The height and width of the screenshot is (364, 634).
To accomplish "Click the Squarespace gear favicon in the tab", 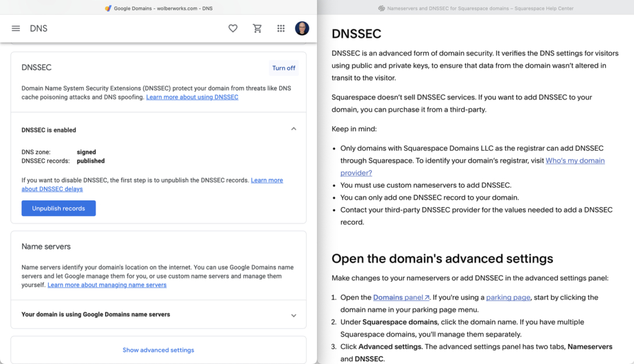I will click(380, 8).
